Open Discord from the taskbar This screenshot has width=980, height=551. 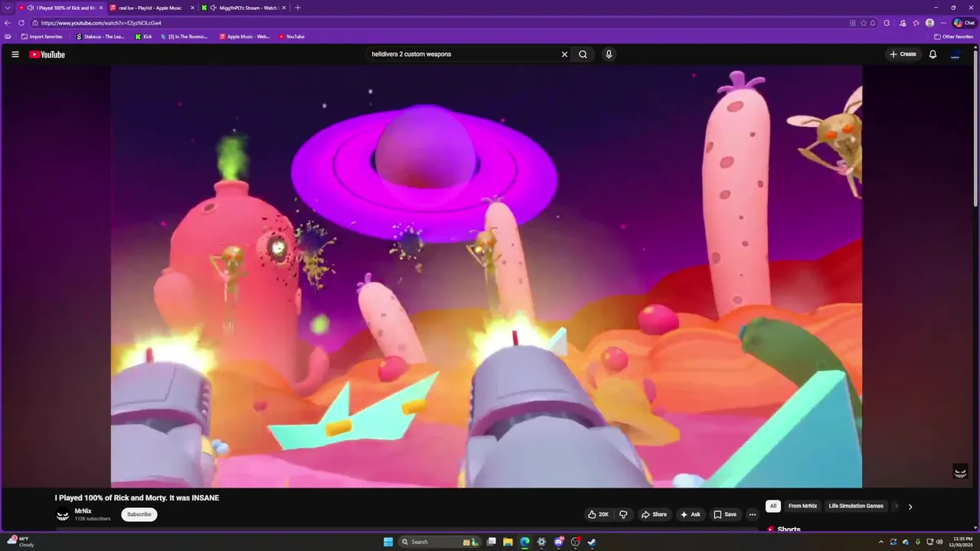tap(558, 542)
